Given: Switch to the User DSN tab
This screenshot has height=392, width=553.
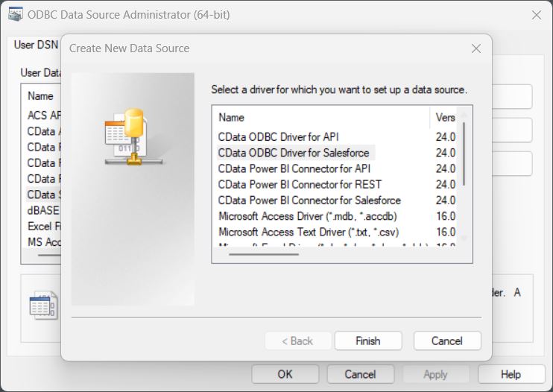Looking at the screenshot, I should (34, 45).
